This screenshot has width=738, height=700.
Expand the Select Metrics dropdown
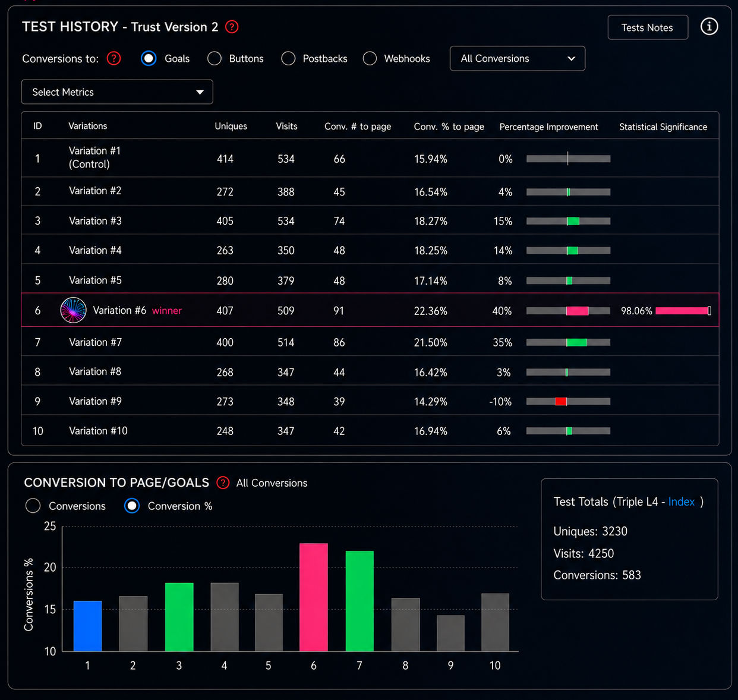pyautogui.click(x=117, y=92)
